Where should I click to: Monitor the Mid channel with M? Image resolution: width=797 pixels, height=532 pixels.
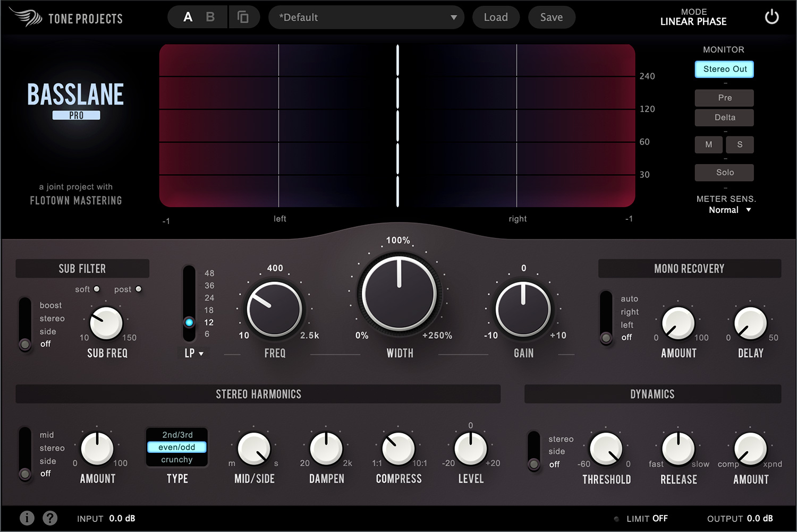click(x=709, y=144)
